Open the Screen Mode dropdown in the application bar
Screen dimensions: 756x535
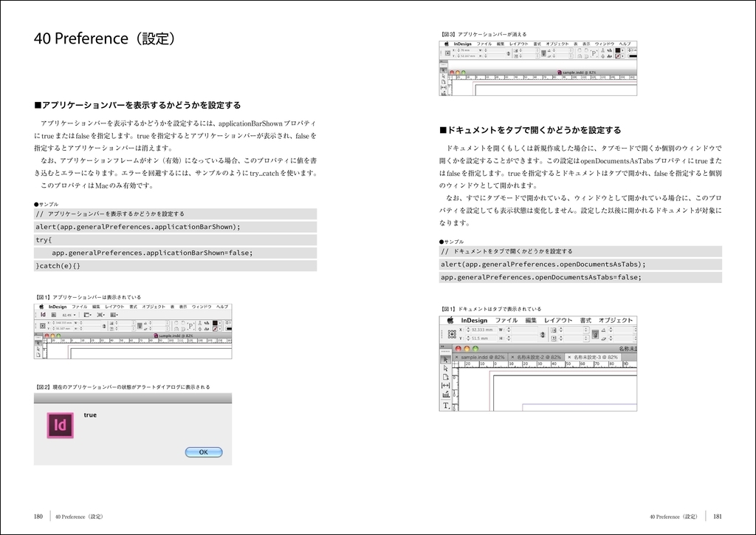click(100, 315)
